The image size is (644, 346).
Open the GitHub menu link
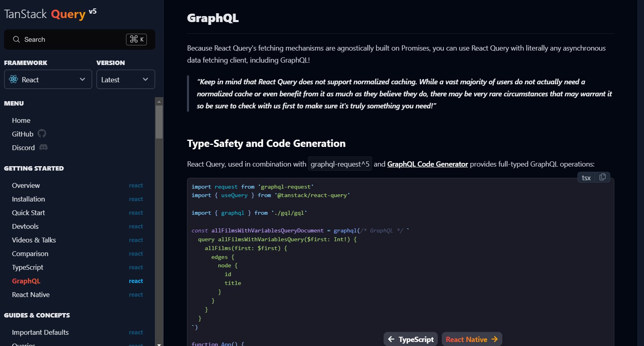tap(23, 134)
